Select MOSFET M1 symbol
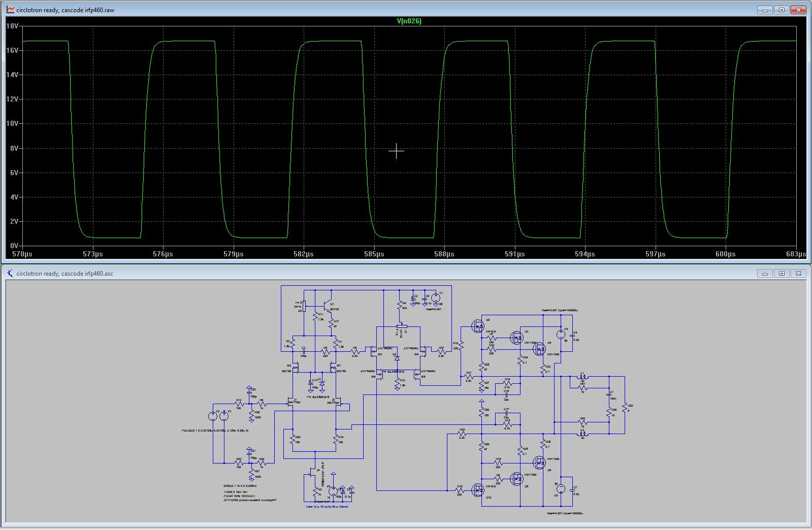This screenshot has height=530, width=812. pyautogui.click(x=333, y=369)
